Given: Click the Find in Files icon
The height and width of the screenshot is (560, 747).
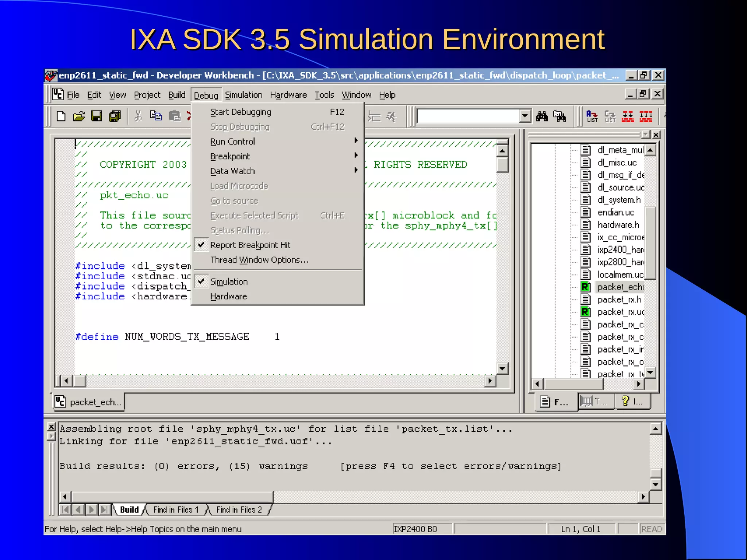Looking at the screenshot, I should [560, 116].
